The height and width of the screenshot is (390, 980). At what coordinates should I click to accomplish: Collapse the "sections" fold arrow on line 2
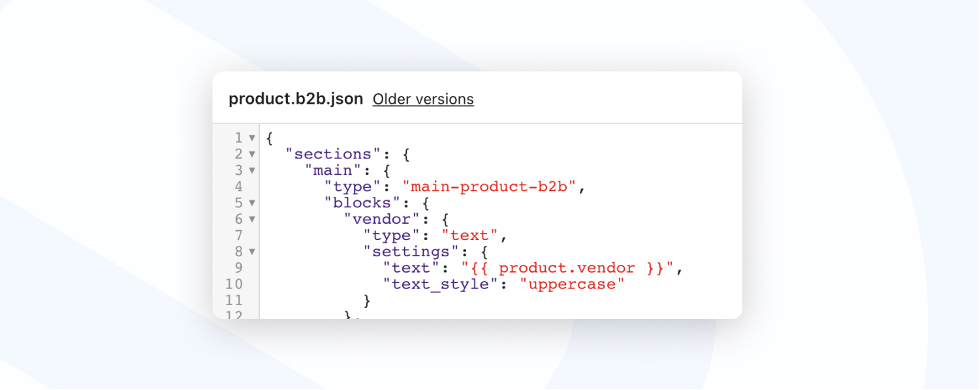coord(252,155)
